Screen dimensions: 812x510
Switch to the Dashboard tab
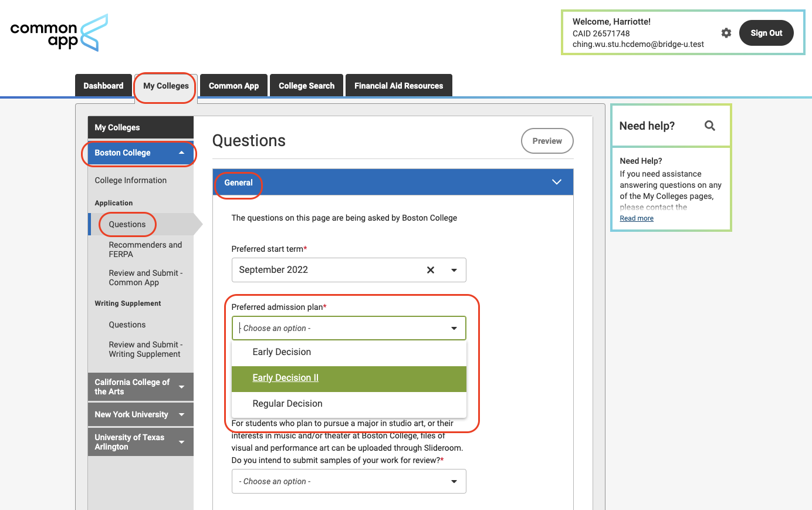103,86
